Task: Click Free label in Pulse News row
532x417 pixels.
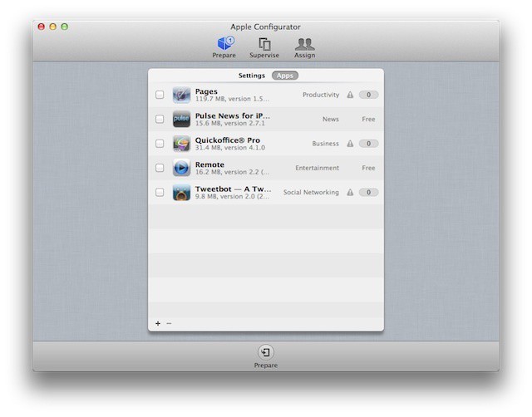Action: (x=368, y=120)
